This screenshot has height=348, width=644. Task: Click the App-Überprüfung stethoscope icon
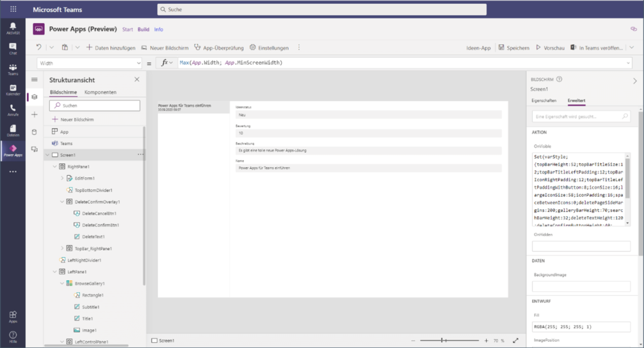pos(197,47)
